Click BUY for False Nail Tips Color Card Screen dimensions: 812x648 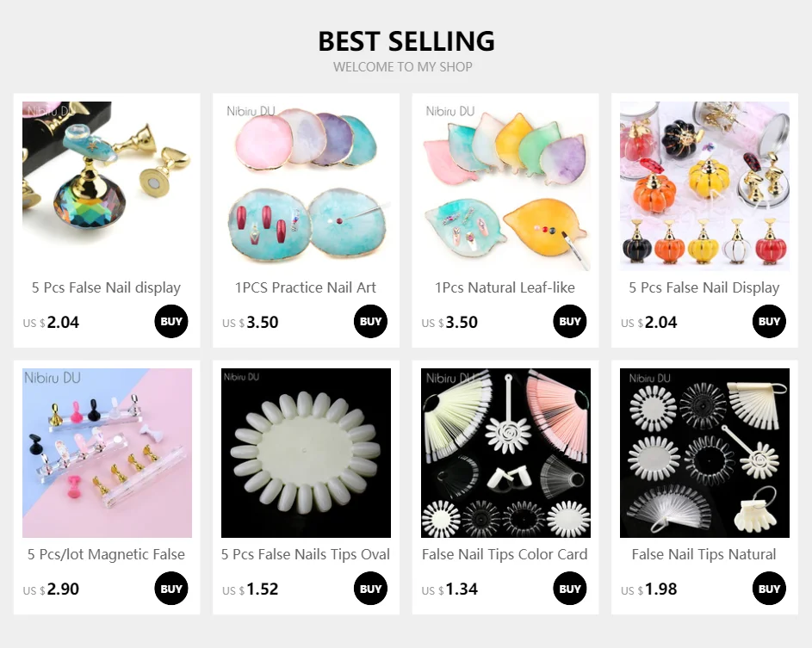pos(570,589)
